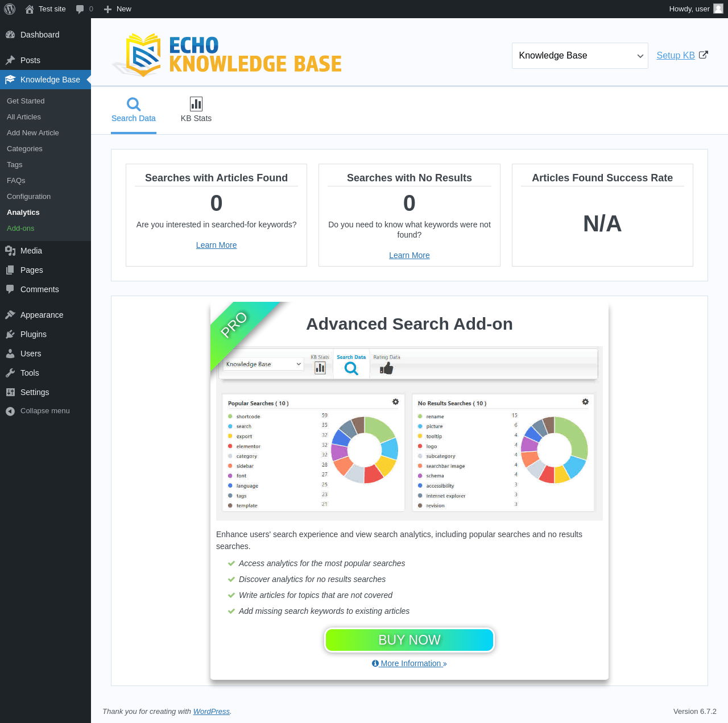
Task: Click the Knowledge Base graduation cap icon
Action: [10, 80]
